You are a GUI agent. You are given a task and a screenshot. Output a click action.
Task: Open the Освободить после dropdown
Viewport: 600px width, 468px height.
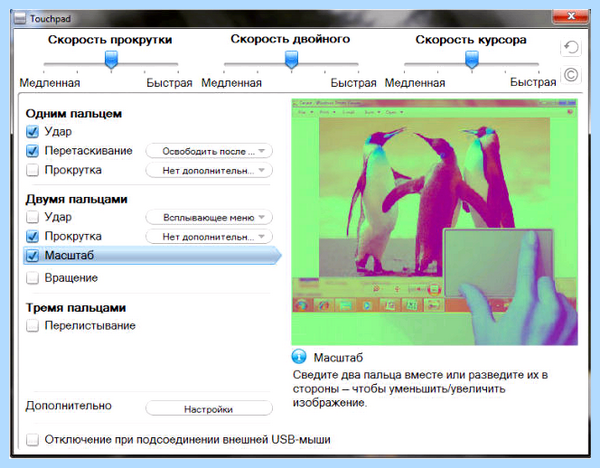pos(209,151)
